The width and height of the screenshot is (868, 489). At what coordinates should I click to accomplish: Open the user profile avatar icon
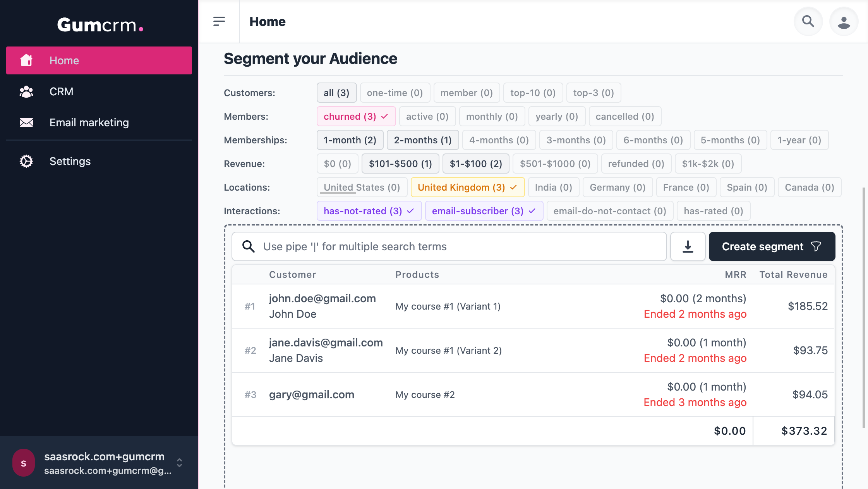pyautogui.click(x=844, y=21)
